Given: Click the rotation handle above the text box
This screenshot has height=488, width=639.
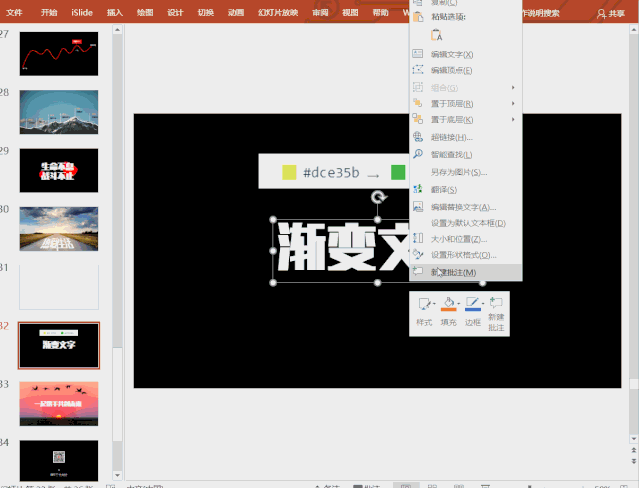Looking at the screenshot, I should [378, 198].
